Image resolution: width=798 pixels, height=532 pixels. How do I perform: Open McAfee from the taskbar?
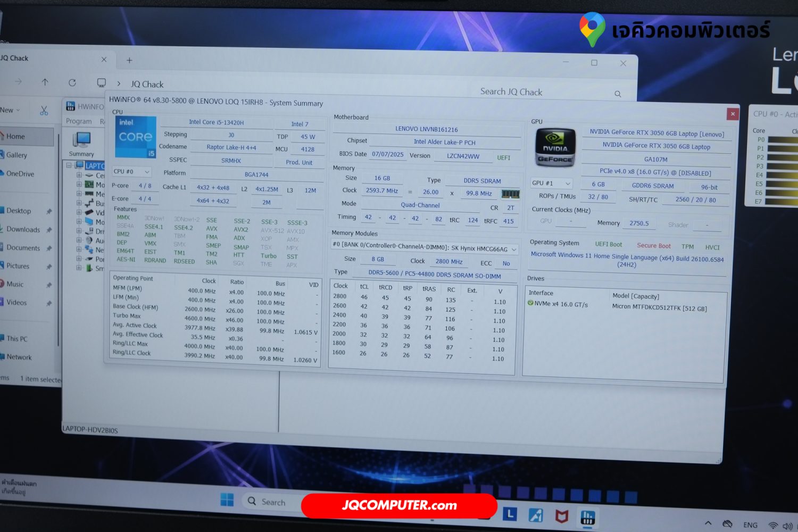point(562,516)
